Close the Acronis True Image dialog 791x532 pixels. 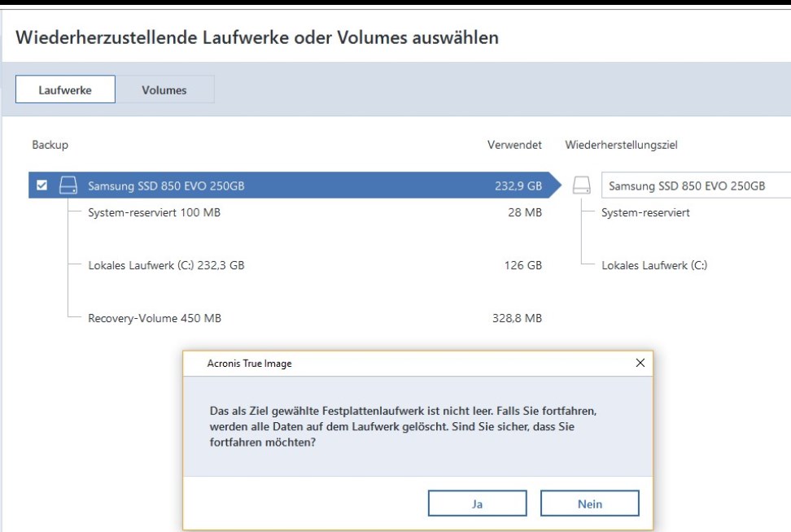click(x=640, y=363)
